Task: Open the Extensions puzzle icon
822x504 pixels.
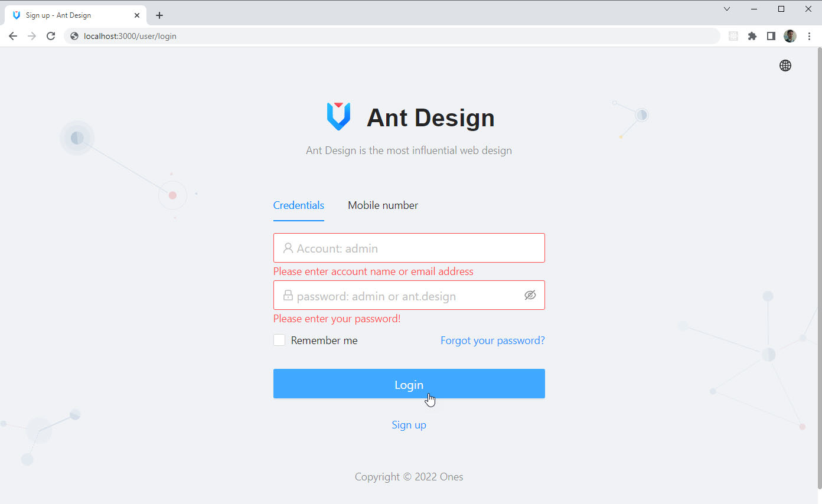Action: coord(752,36)
